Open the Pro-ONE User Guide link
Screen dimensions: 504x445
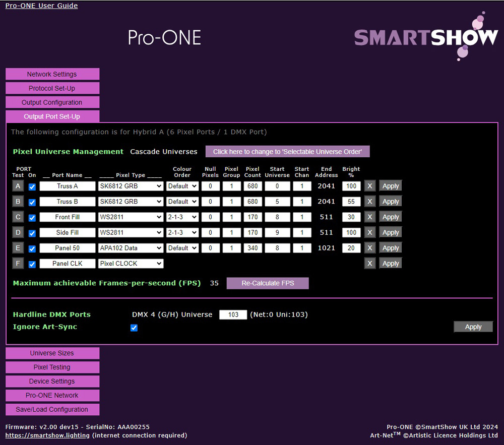[x=41, y=6]
